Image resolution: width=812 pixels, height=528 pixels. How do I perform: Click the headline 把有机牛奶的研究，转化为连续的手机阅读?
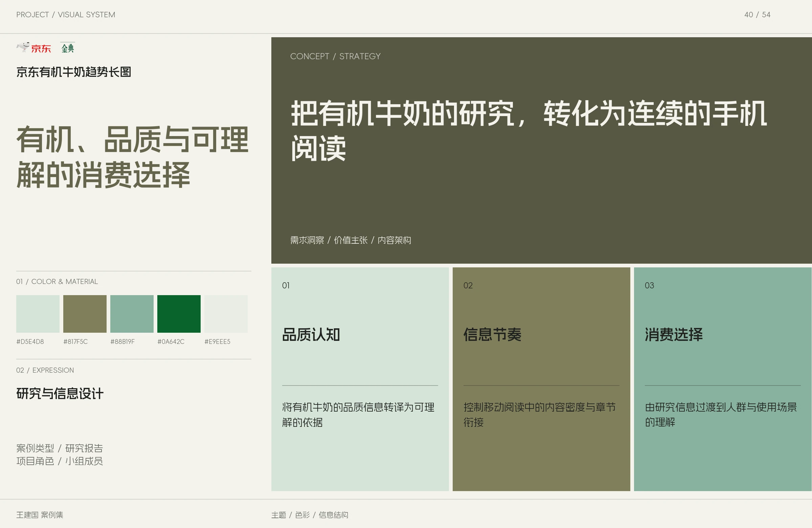coord(529,131)
